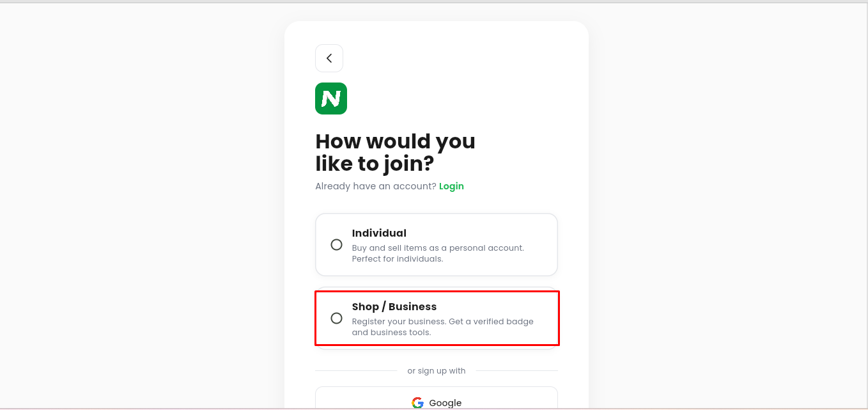Click "Buy and sell items as a personal account" text
This screenshot has width=868, height=410.
pos(438,248)
